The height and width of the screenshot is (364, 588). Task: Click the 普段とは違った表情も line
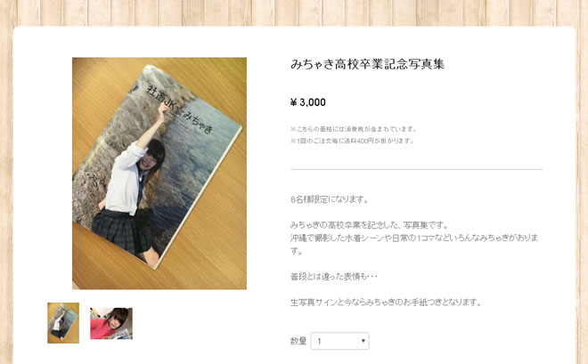334,277
